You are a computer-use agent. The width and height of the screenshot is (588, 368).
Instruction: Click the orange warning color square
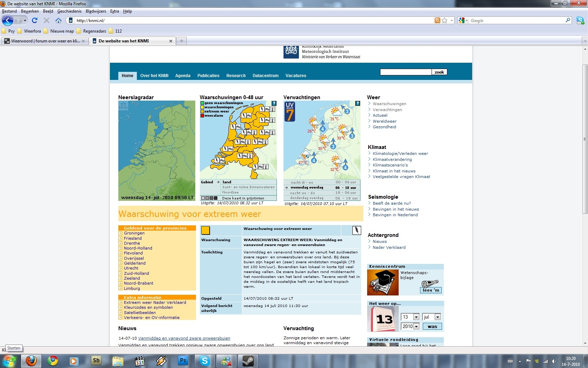click(x=205, y=230)
